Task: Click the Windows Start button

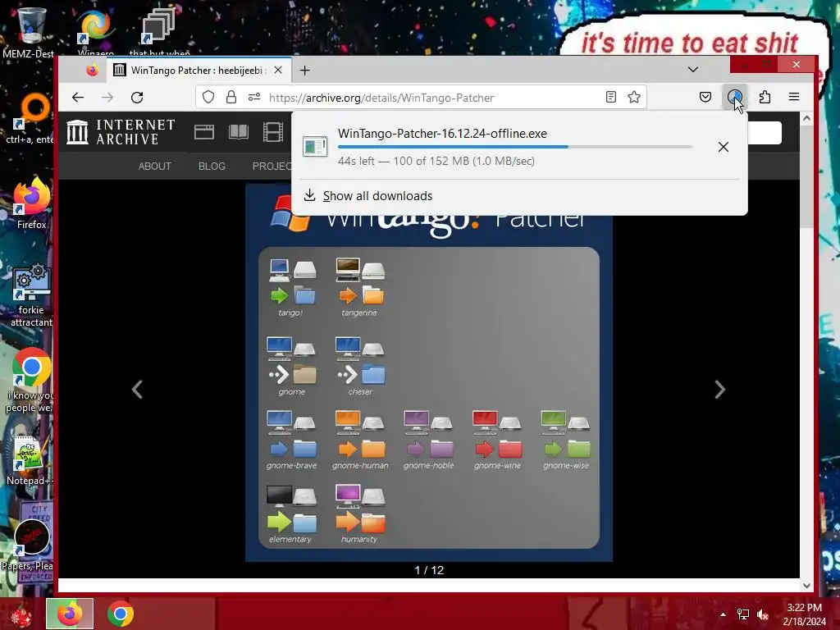Action: (21, 614)
